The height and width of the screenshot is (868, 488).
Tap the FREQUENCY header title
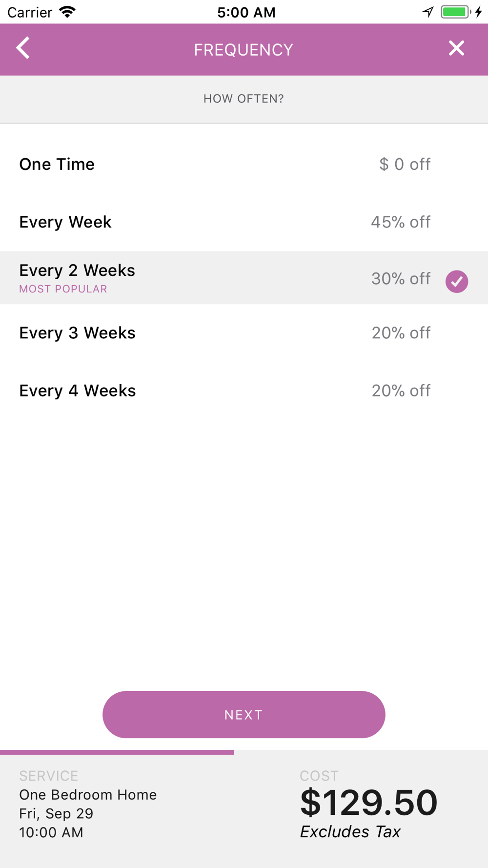pyautogui.click(x=244, y=50)
